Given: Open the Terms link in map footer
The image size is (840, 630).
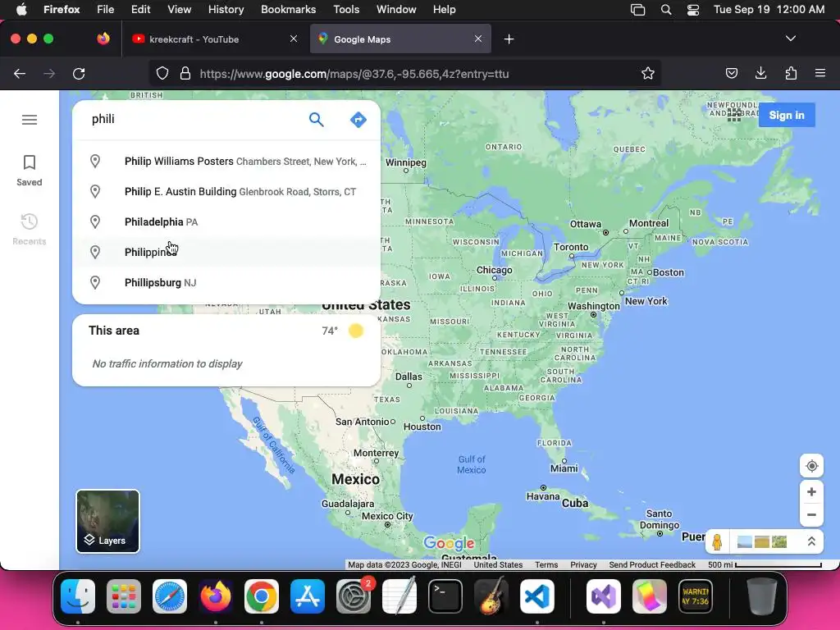Looking at the screenshot, I should click(546, 564).
